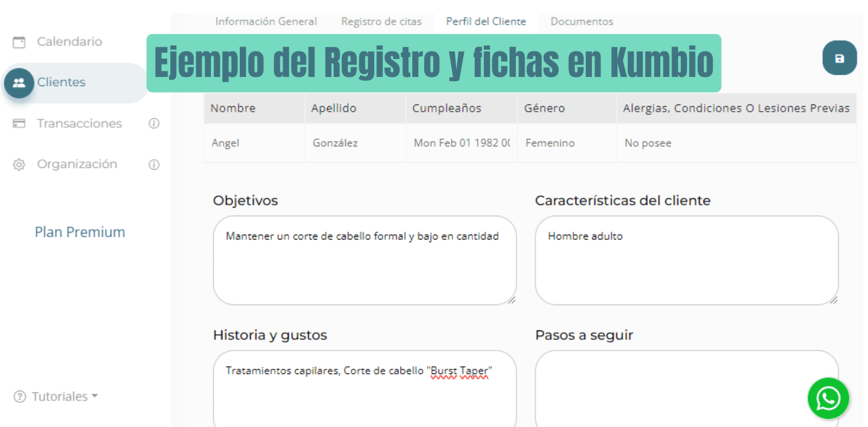This screenshot has height=427, width=868.
Task: Switch to Registro de citas tab
Action: click(381, 22)
